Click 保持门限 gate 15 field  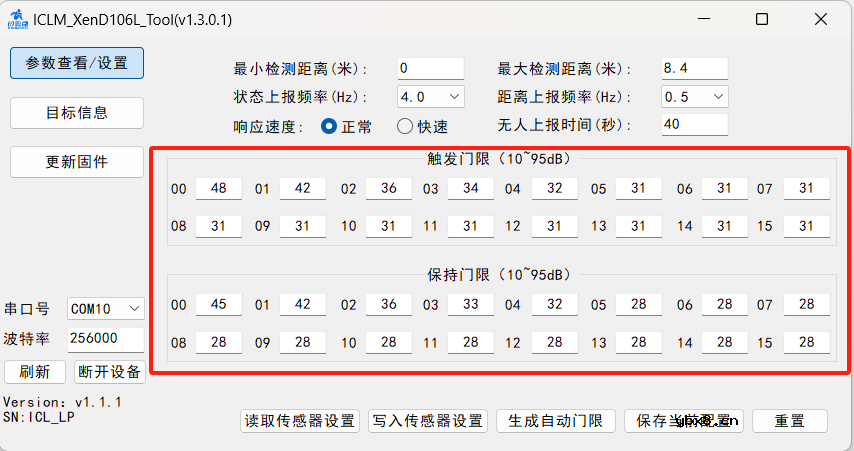[807, 343]
